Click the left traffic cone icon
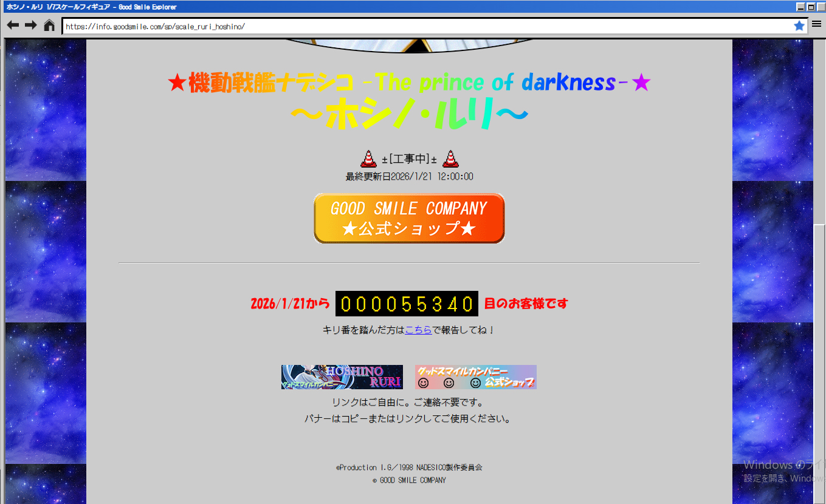 (368, 158)
